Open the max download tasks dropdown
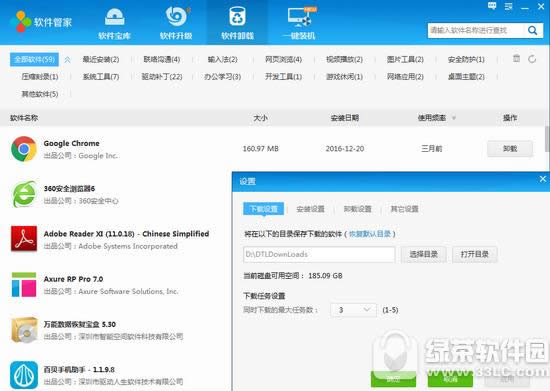The image size is (550, 391). (x=353, y=310)
